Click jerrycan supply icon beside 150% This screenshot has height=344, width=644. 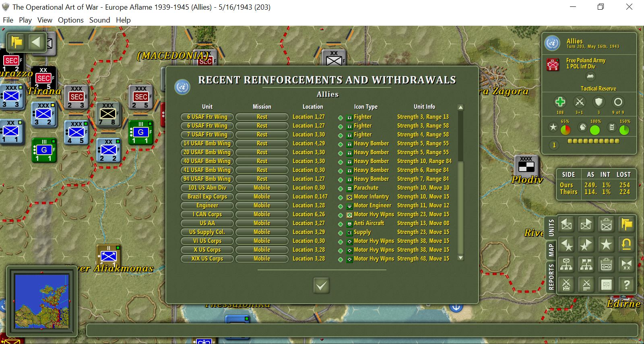(612, 127)
